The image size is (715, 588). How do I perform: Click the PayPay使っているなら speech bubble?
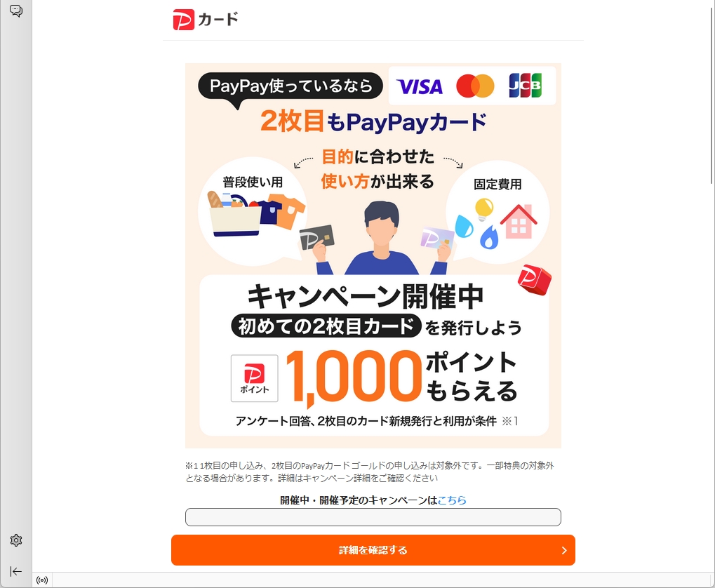(290, 86)
